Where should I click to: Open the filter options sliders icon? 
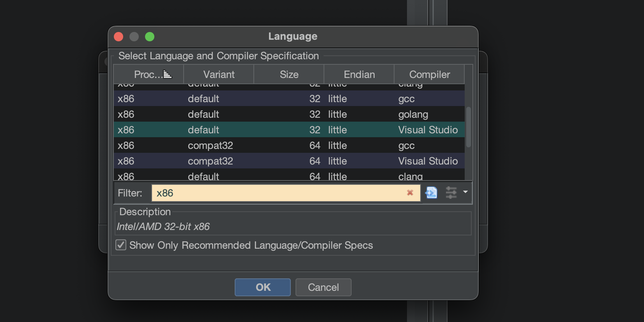click(x=451, y=193)
